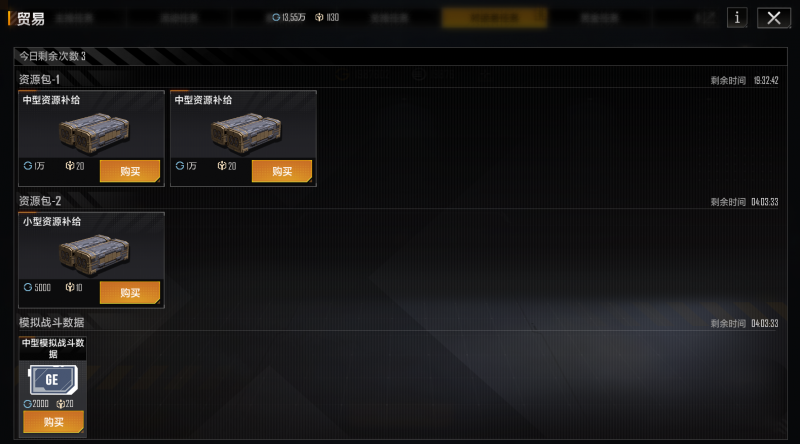
Task: Click the GE simulation data chip icon
Action: [x=53, y=380]
